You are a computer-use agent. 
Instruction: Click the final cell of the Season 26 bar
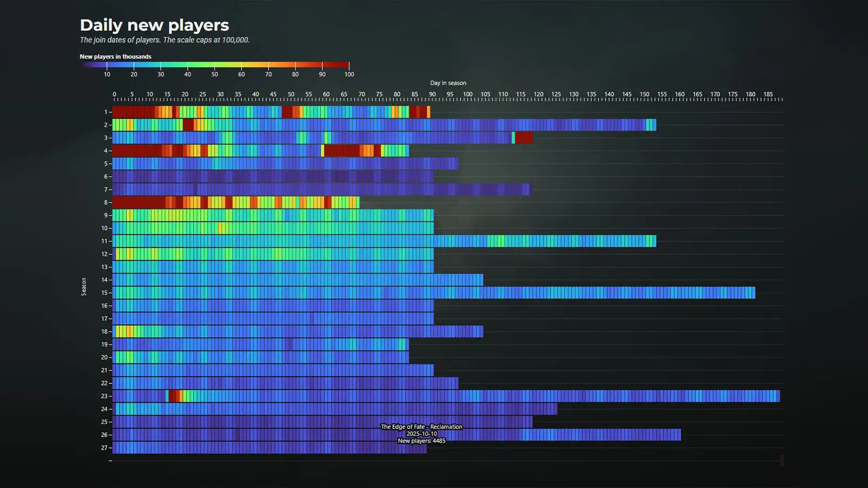pos(679,435)
